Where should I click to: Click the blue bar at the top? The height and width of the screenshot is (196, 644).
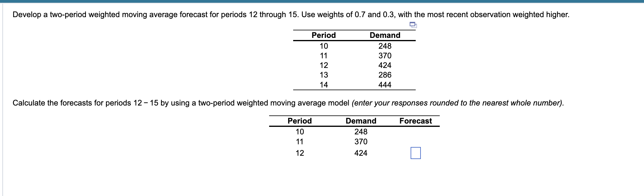click(x=322, y=2)
